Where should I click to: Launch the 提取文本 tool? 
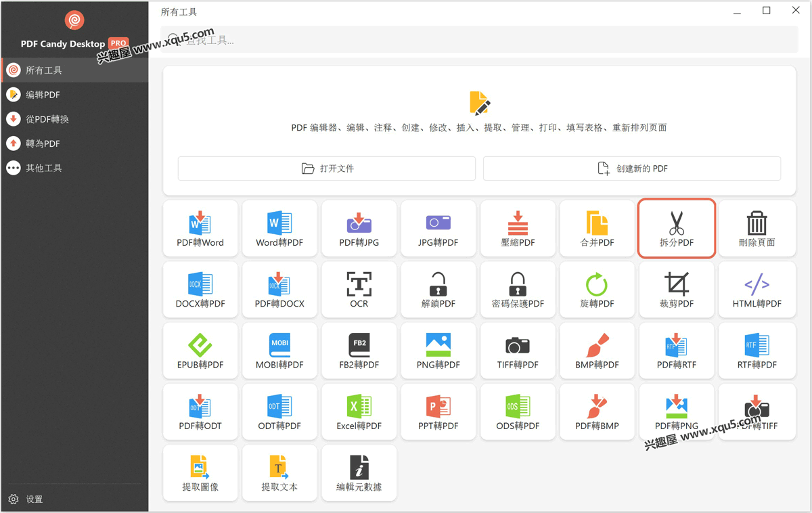[x=279, y=473]
